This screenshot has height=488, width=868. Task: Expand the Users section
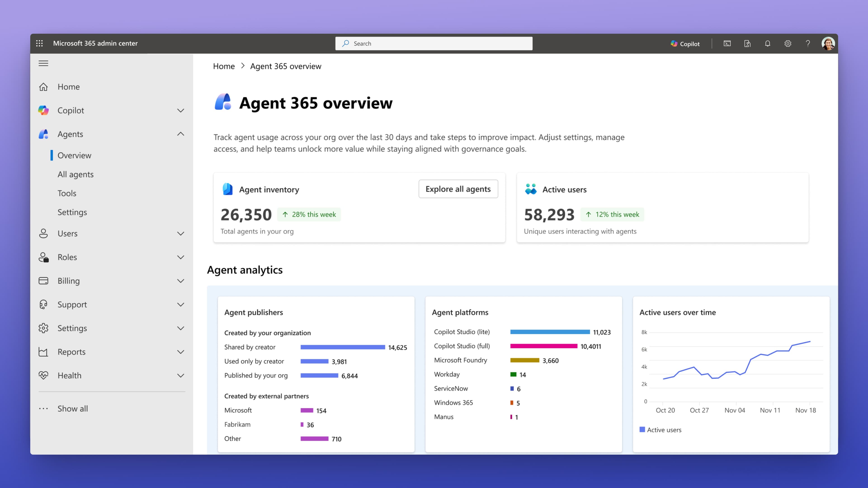(181, 233)
